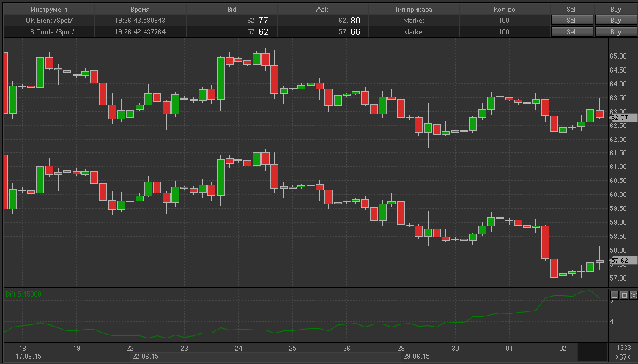638x364 pixels.
Task: Close the Diff indicator panel
Action: (x=632, y=294)
